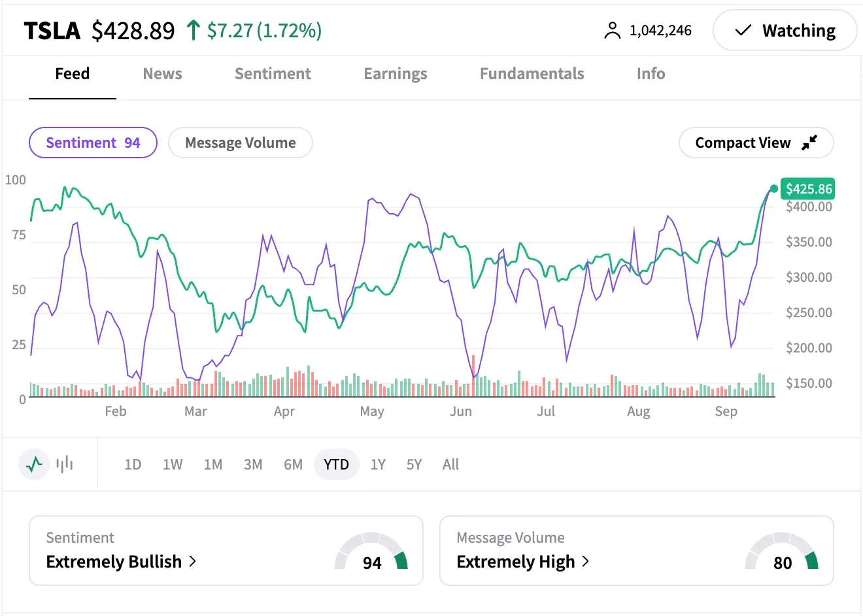Select the 1Y time range
The width and height of the screenshot is (863, 616).
[x=378, y=464]
